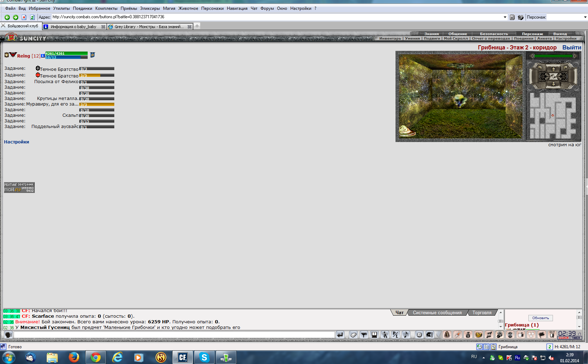The height and width of the screenshot is (364, 588).
Task: Click the Муравиру task progress bar
Action: click(x=97, y=104)
